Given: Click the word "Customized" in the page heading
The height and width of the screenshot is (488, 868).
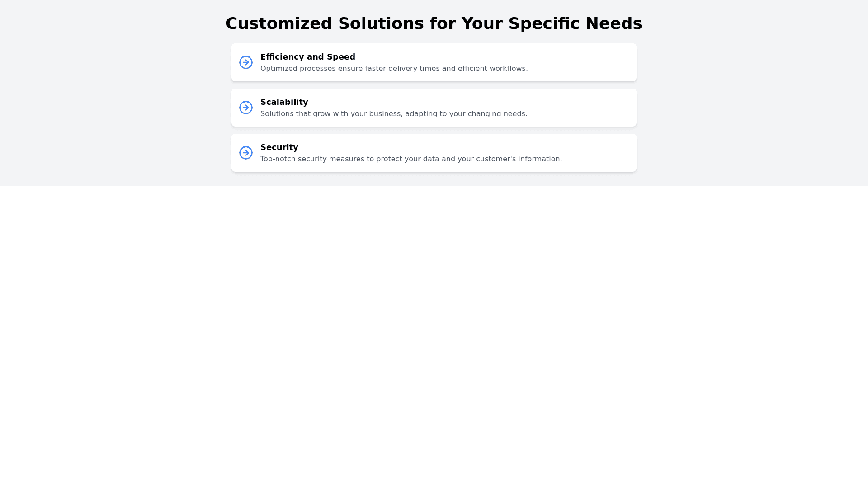Looking at the screenshot, I should (278, 23).
